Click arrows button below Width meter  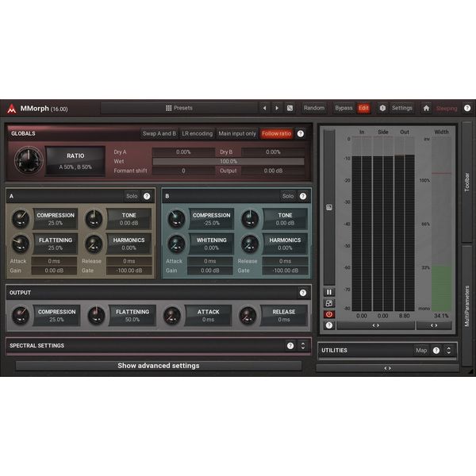(x=434, y=325)
